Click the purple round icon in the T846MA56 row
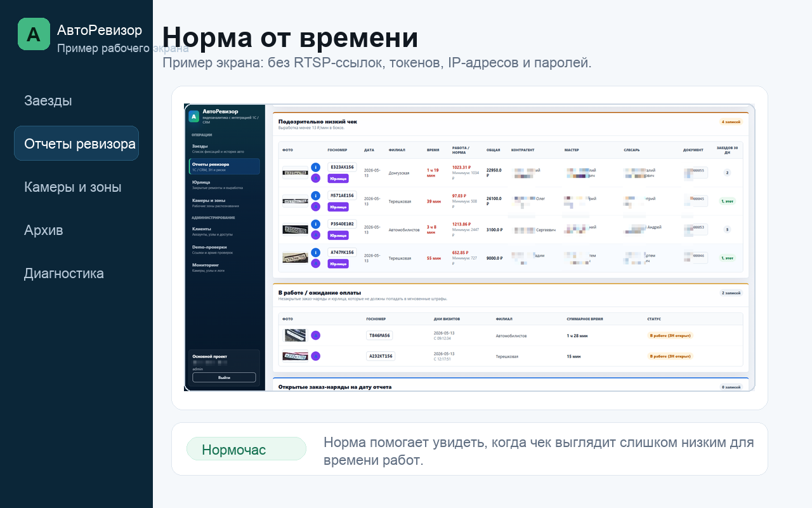This screenshot has width=812, height=508. (x=315, y=335)
